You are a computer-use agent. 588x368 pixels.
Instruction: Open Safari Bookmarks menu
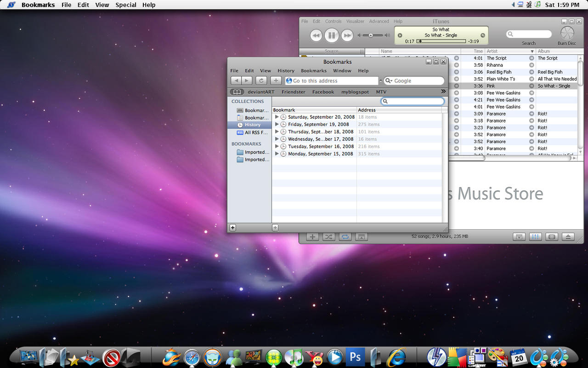point(314,71)
